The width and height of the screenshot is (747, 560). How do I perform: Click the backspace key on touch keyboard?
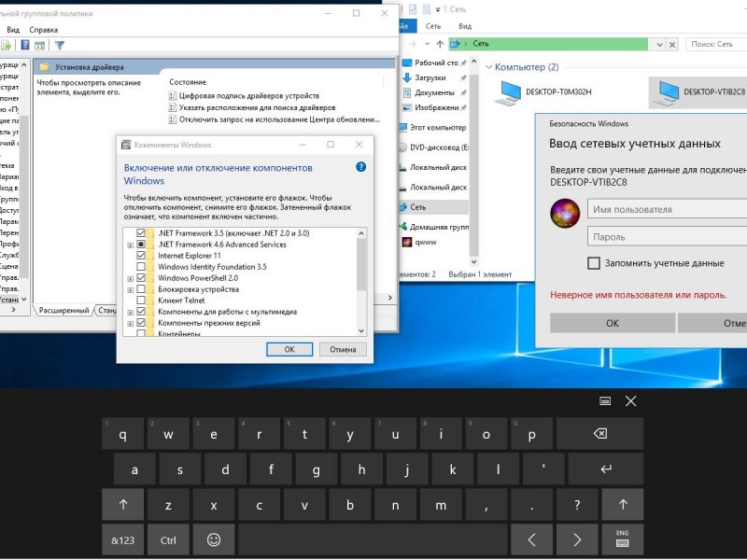(599, 433)
